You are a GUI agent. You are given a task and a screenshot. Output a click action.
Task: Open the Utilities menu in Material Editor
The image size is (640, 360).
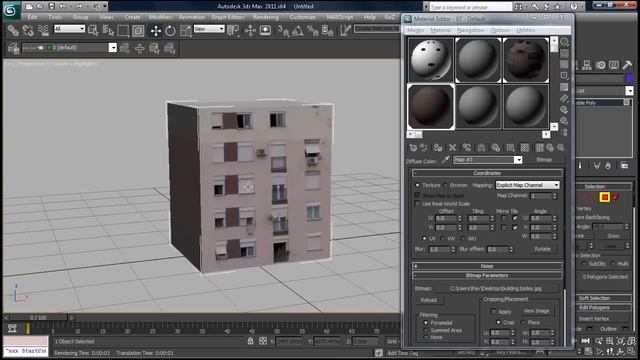pos(526,31)
